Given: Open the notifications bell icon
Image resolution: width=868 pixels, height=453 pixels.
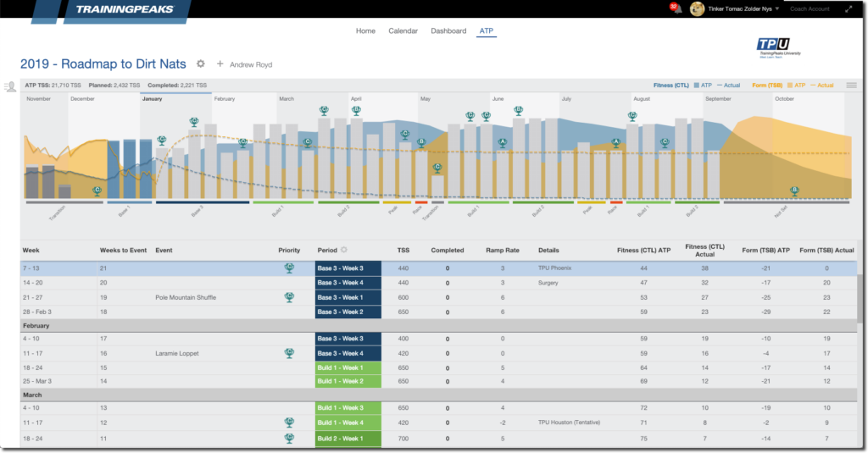Looking at the screenshot, I should click(x=676, y=8).
